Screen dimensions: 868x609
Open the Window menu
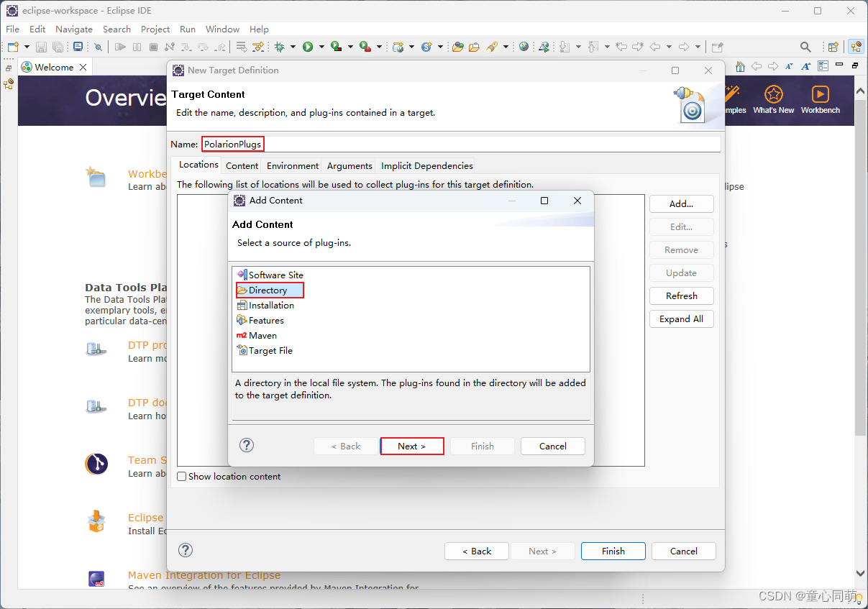point(223,29)
